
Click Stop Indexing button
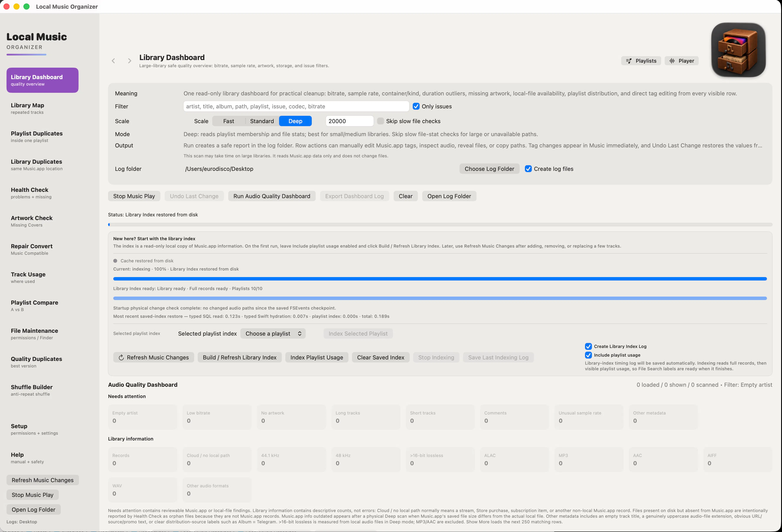(436, 357)
